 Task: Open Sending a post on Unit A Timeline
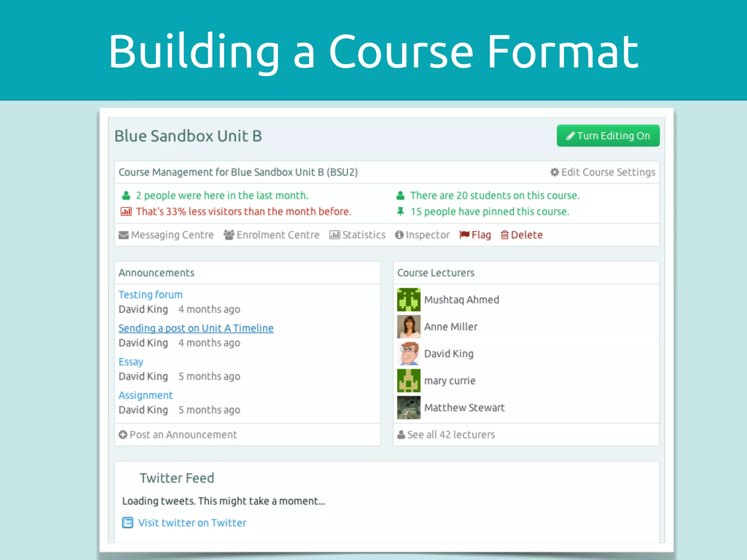tap(196, 328)
